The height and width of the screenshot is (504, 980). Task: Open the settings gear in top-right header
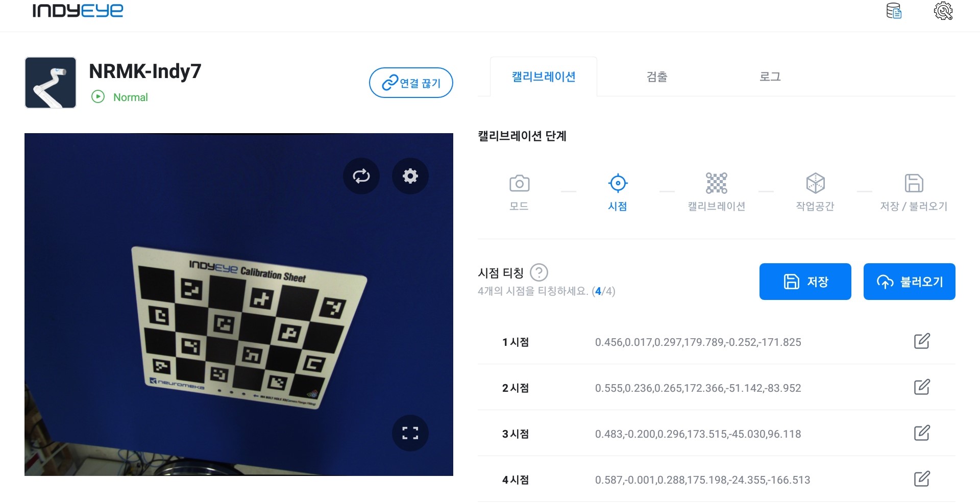click(x=943, y=11)
